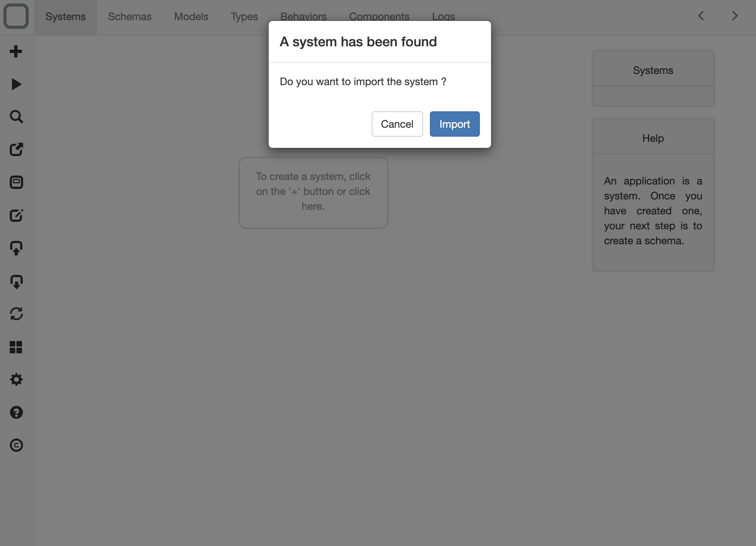
Task: Open the grid dashboard icon
Action: click(16, 347)
